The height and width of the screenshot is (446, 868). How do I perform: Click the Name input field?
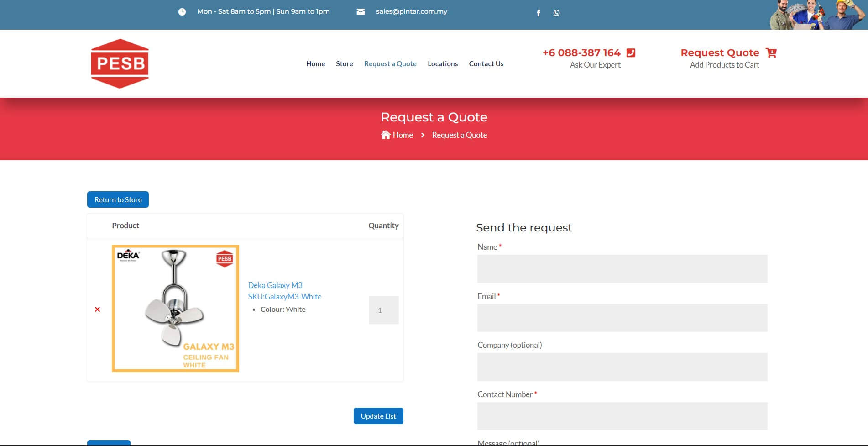click(622, 269)
